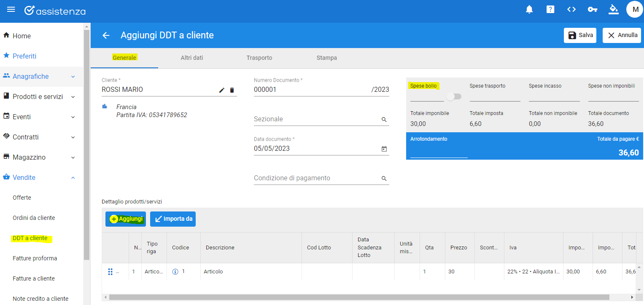Click the assistenza logo
This screenshot has width=644, height=305.
[55, 11]
